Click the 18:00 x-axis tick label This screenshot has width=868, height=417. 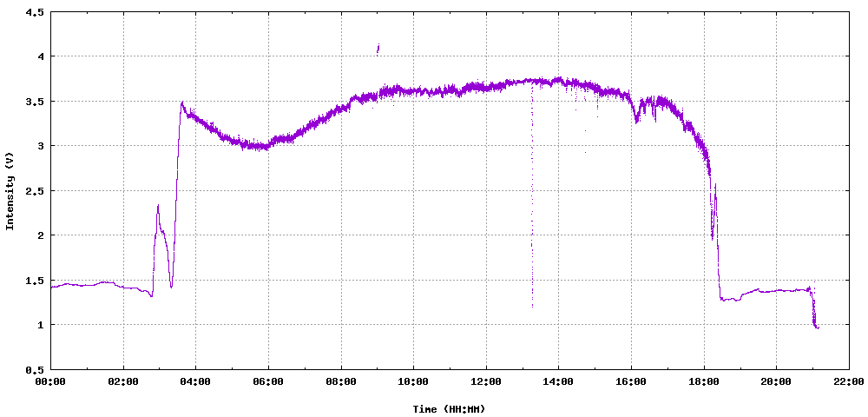pyautogui.click(x=704, y=381)
